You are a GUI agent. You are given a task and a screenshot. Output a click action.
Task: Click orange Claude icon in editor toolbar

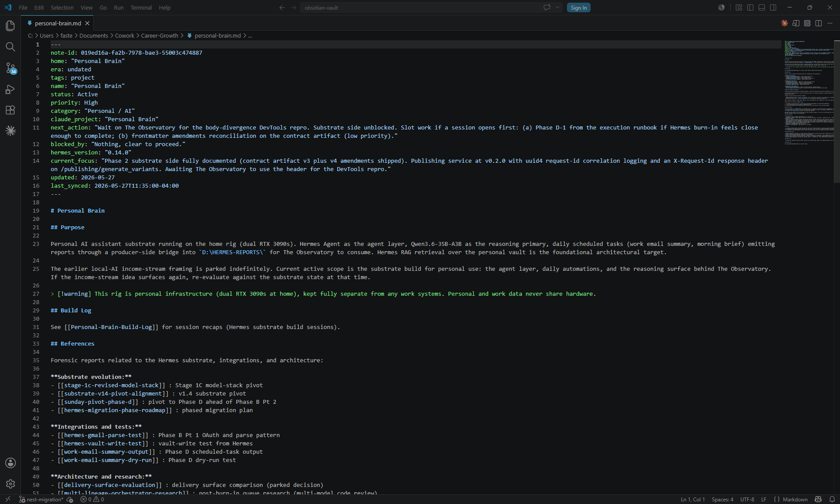(784, 23)
